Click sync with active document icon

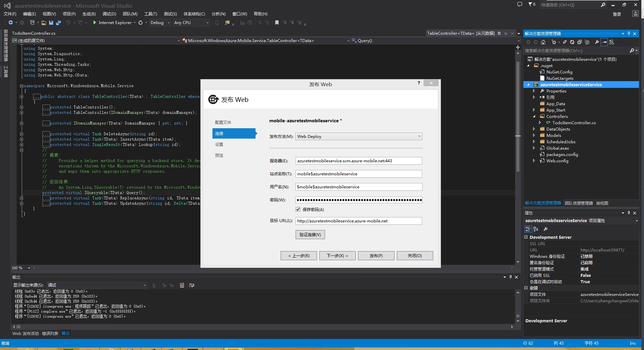pos(565,42)
